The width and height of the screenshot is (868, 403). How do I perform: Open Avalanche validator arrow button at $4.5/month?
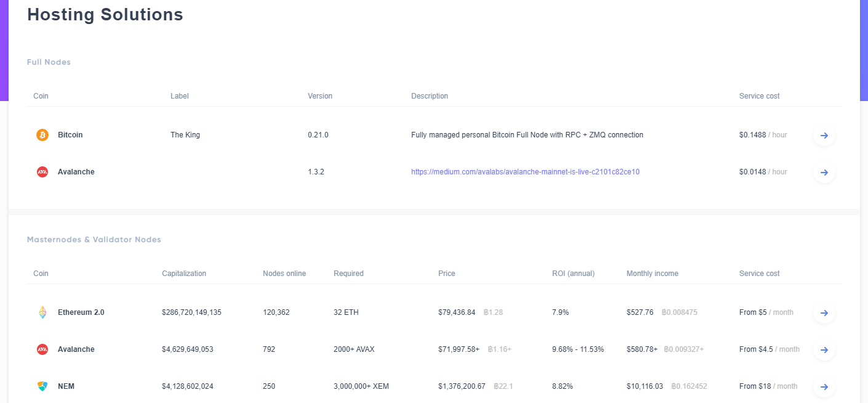[824, 349]
